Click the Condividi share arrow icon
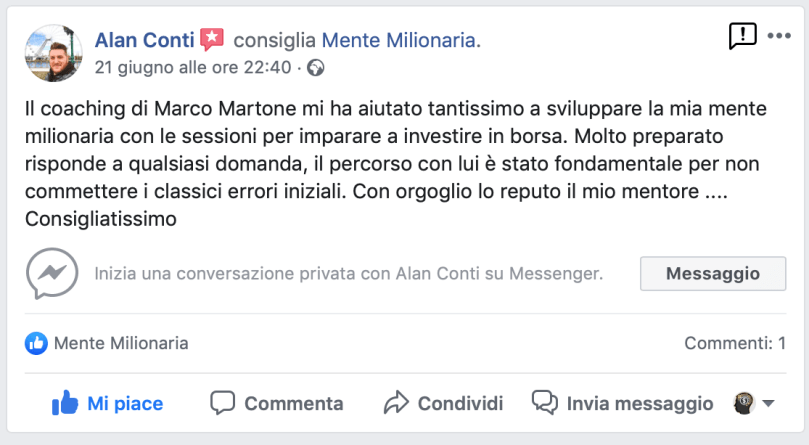 coord(396,403)
